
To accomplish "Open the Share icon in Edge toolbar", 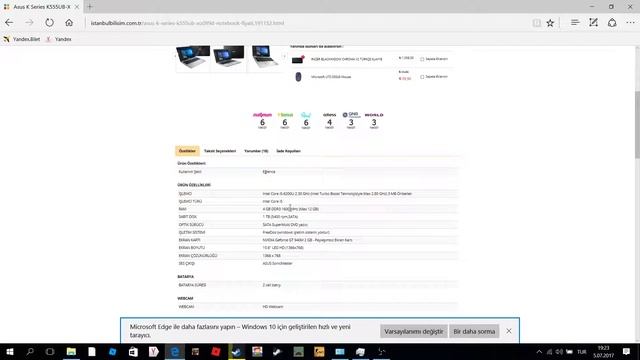I will coord(612,23).
